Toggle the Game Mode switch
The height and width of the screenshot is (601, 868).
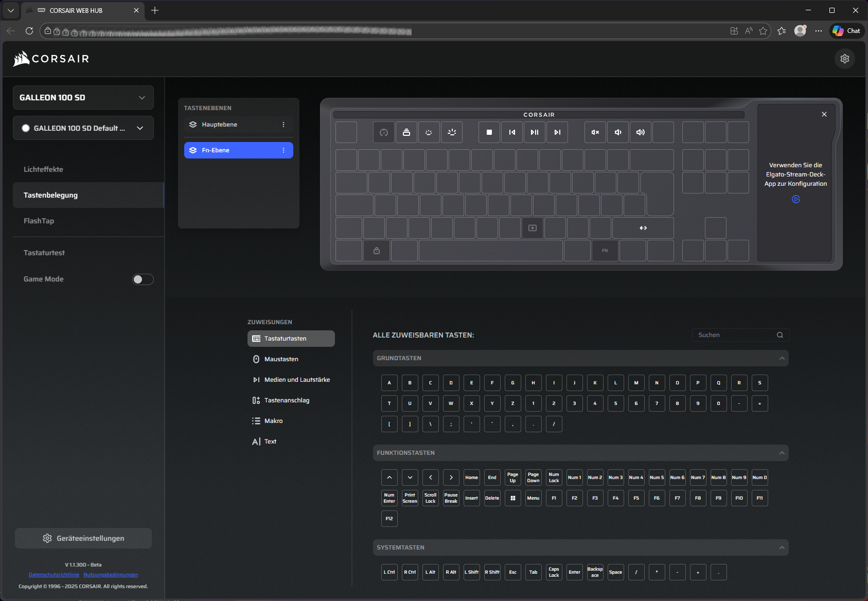coord(143,279)
